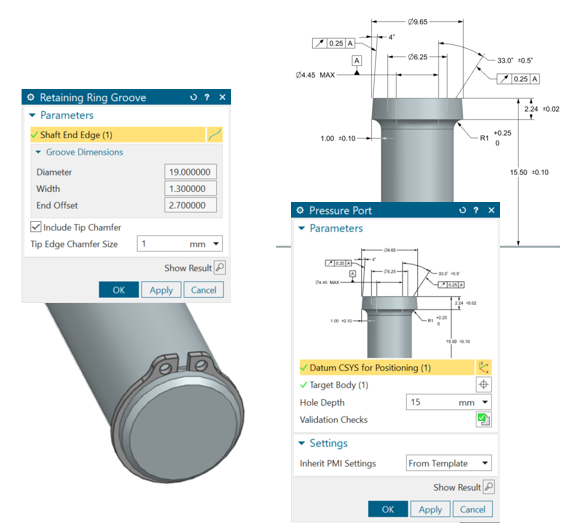The image size is (565, 530).
Task: Confirm Retaining Ring Groove with OK
Action: pyautogui.click(x=119, y=290)
